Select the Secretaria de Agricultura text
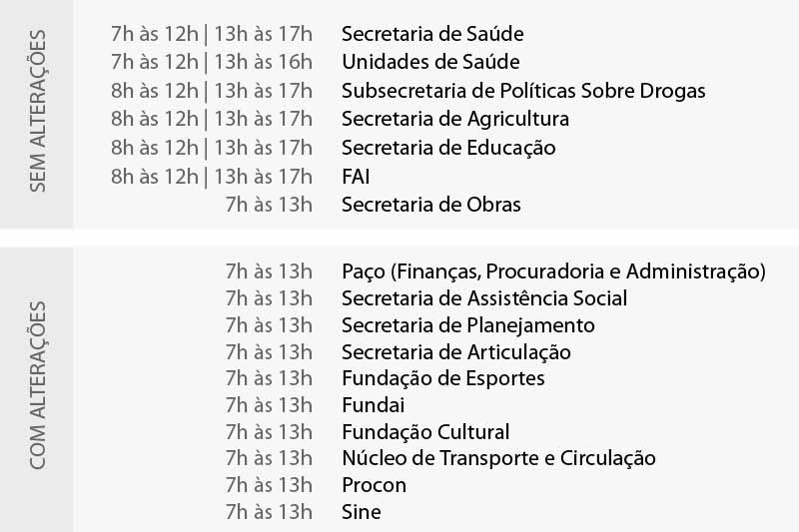Image resolution: width=799 pixels, height=532 pixels. tap(455, 119)
